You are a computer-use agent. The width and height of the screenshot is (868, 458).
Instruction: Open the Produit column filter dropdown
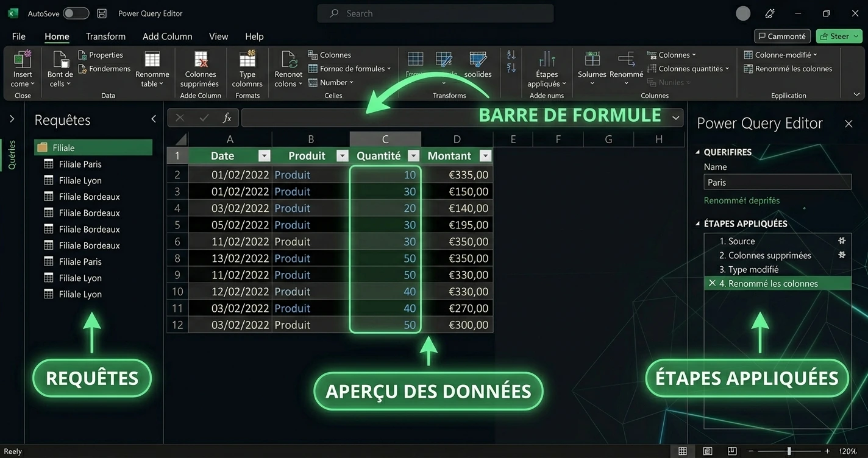point(342,156)
